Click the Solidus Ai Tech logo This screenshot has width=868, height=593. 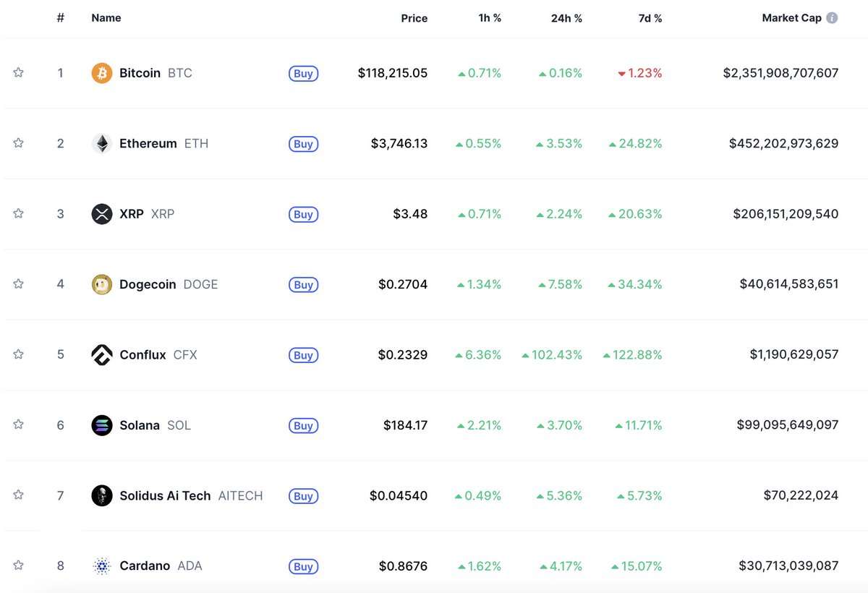tap(102, 495)
